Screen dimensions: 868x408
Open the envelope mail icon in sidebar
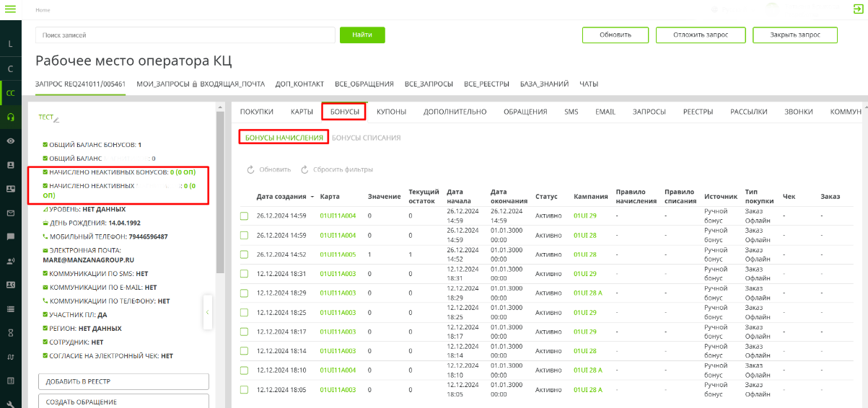pyautogui.click(x=10, y=213)
